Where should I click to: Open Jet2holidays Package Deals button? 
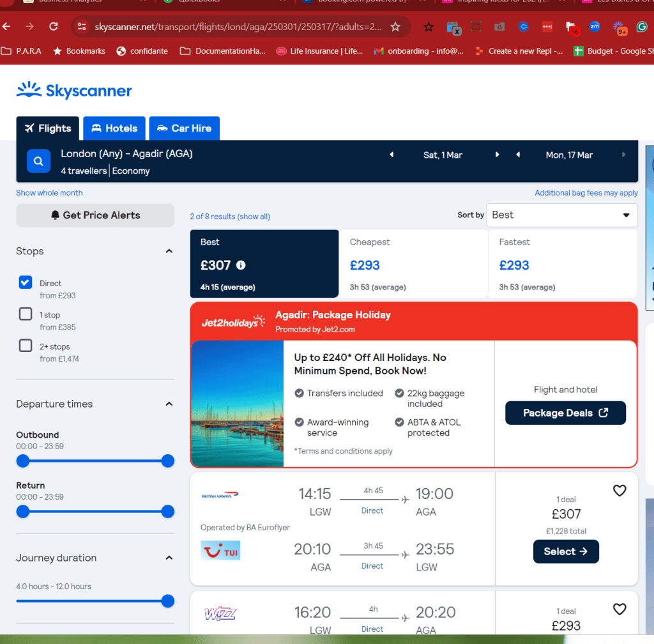pyautogui.click(x=565, y=413)
